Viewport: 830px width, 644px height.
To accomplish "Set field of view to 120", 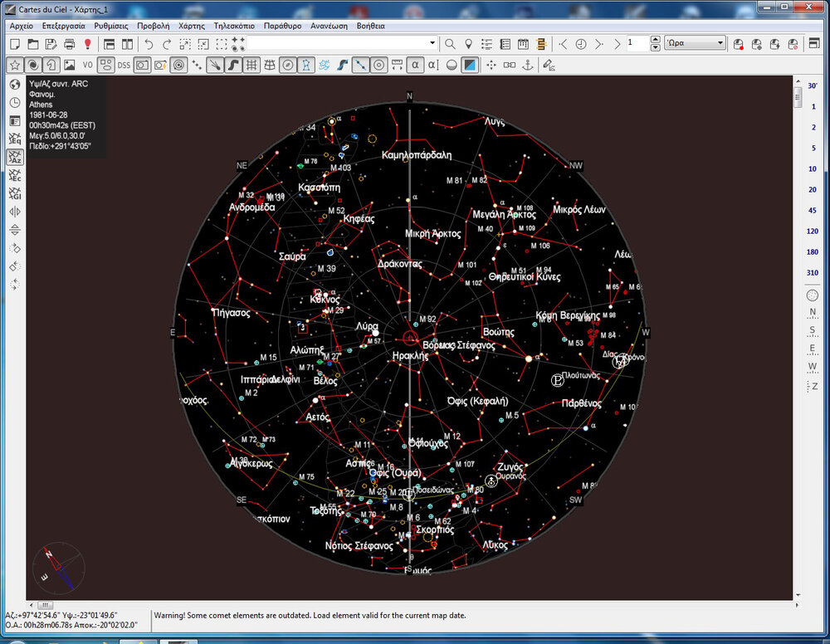I will tap(812, 232).
